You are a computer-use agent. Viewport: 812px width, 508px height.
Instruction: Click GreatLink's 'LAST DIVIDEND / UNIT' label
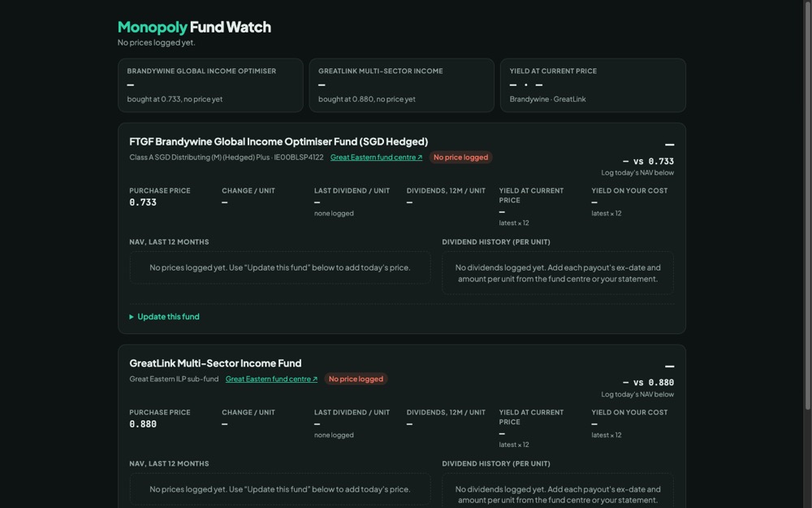352,413
